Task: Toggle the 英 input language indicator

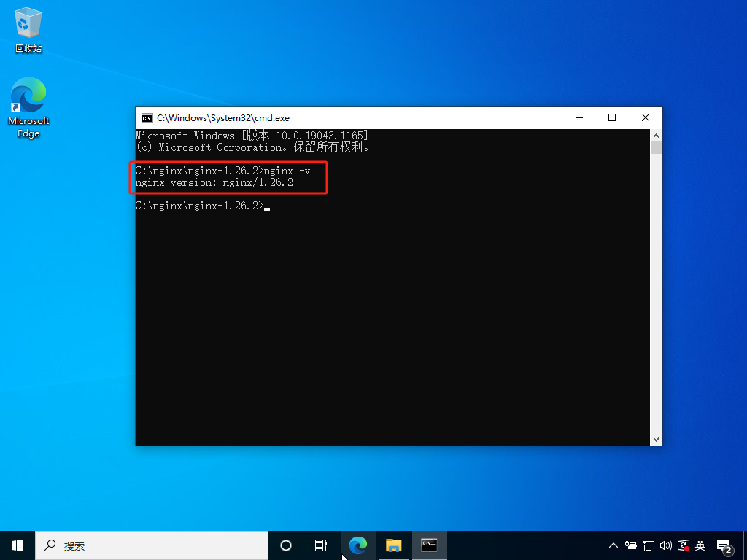Action: click(x=700, y=545)
